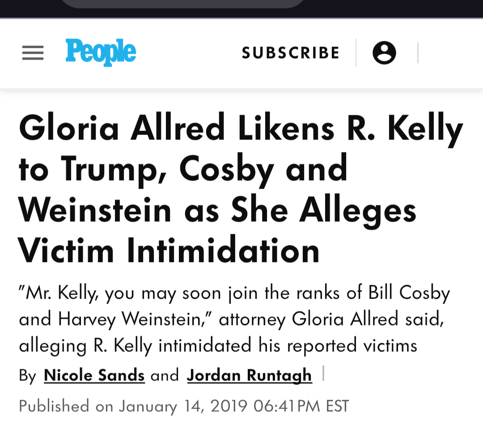Click the 'By' label before author names
483x448 pixels.
click(27, 376)
